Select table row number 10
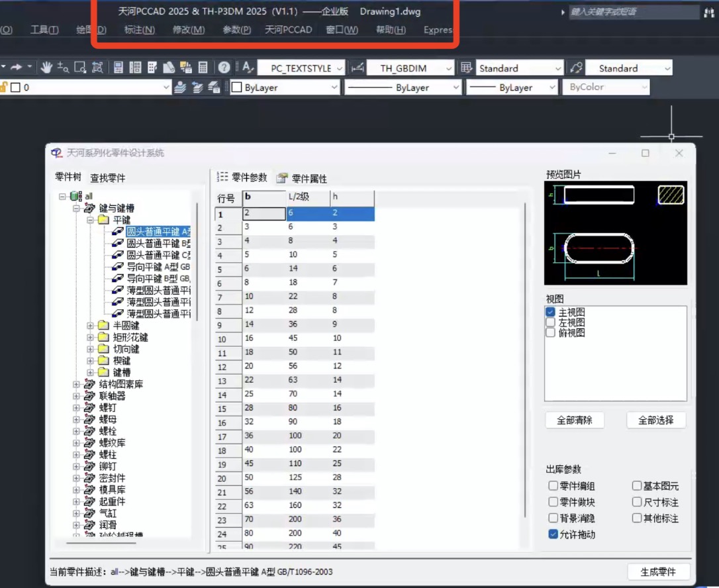The image size is (719, 588). click(228, 339)
